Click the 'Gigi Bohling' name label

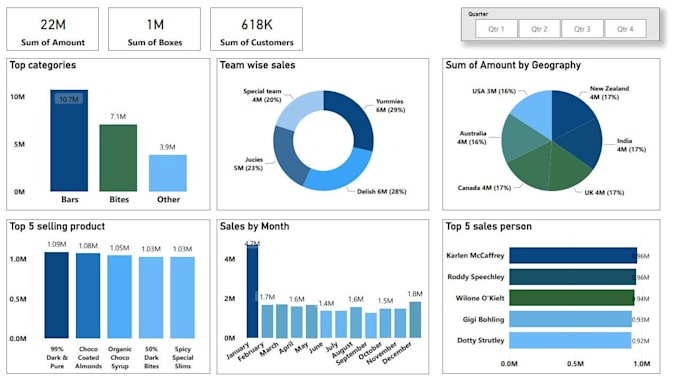tap(483, 319)
